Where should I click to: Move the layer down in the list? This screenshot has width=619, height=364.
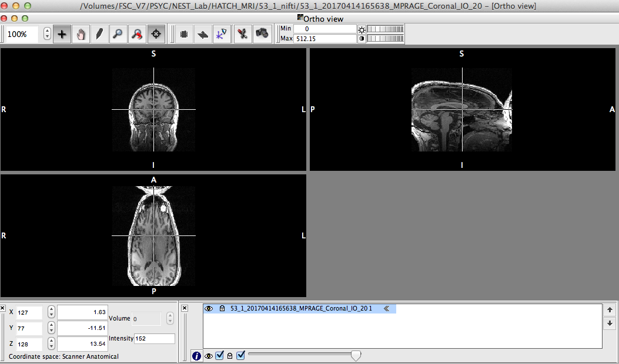[610, 323]
